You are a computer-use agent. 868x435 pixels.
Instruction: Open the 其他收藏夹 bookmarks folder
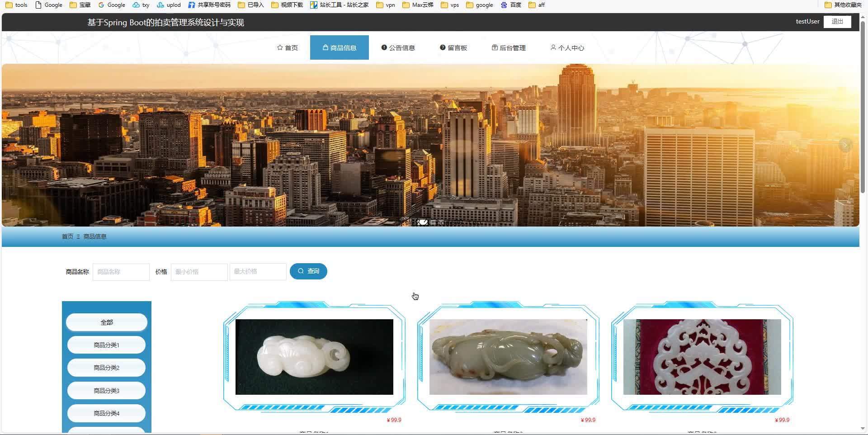[x=843, y=5]
